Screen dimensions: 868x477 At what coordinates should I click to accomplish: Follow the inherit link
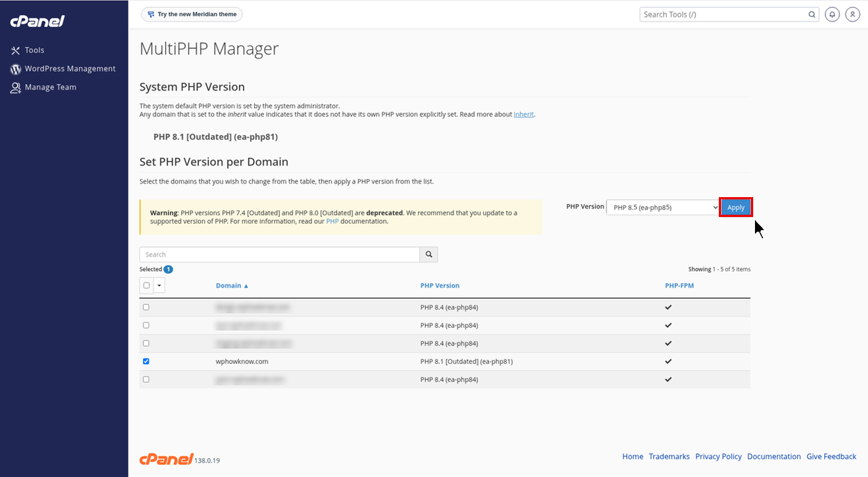(524, 114)
